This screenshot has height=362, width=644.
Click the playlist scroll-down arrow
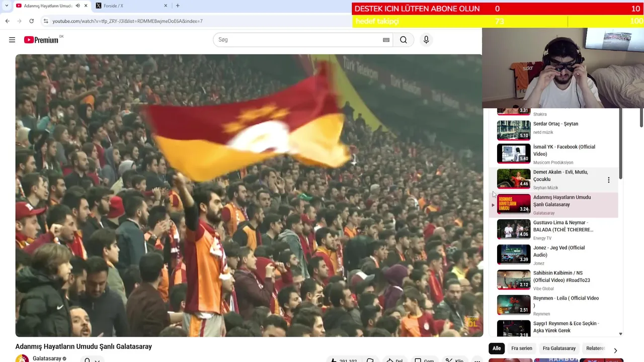[620, 334]
